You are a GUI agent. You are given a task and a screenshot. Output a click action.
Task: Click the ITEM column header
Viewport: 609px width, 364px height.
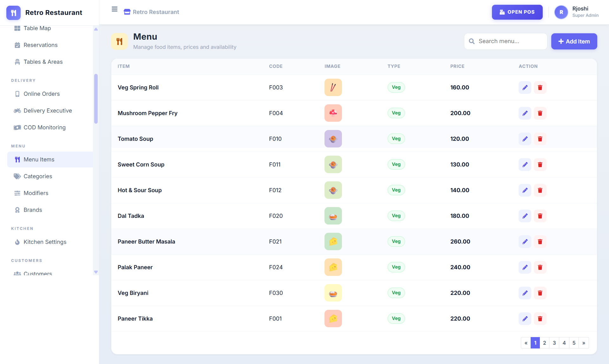tap(124, 66)
